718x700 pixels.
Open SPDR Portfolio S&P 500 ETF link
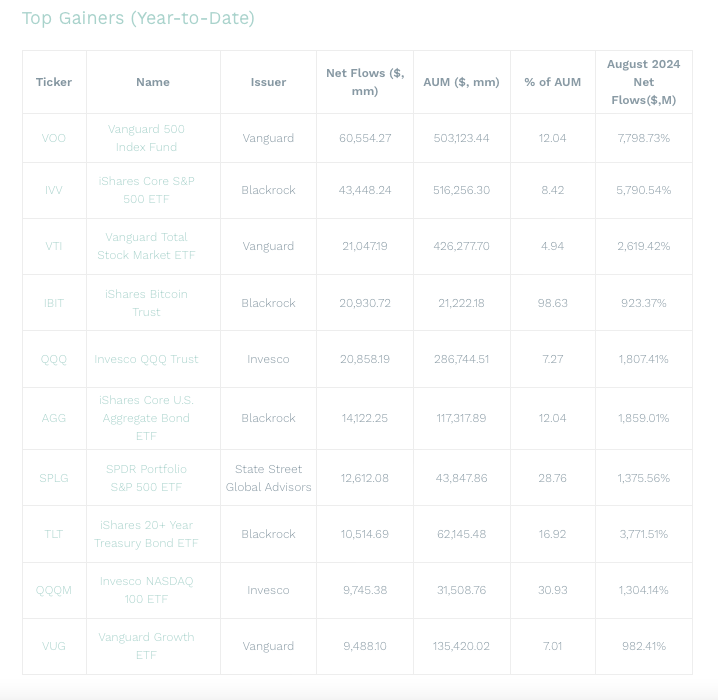(x=146, y=478)
